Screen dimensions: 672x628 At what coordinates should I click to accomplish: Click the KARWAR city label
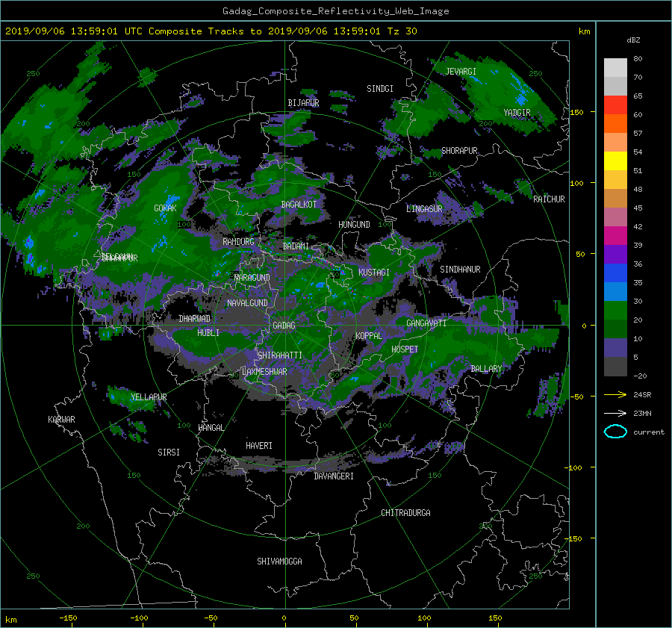[x=61, y=419]
